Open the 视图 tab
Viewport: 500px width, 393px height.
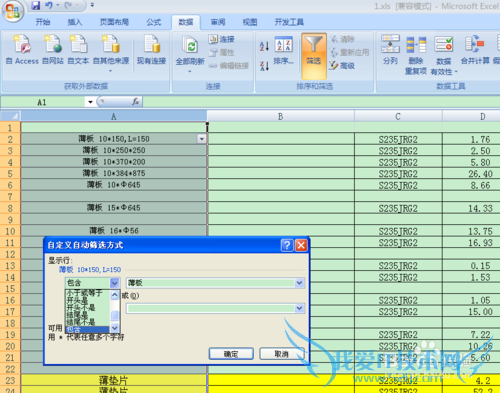[250, 22]
